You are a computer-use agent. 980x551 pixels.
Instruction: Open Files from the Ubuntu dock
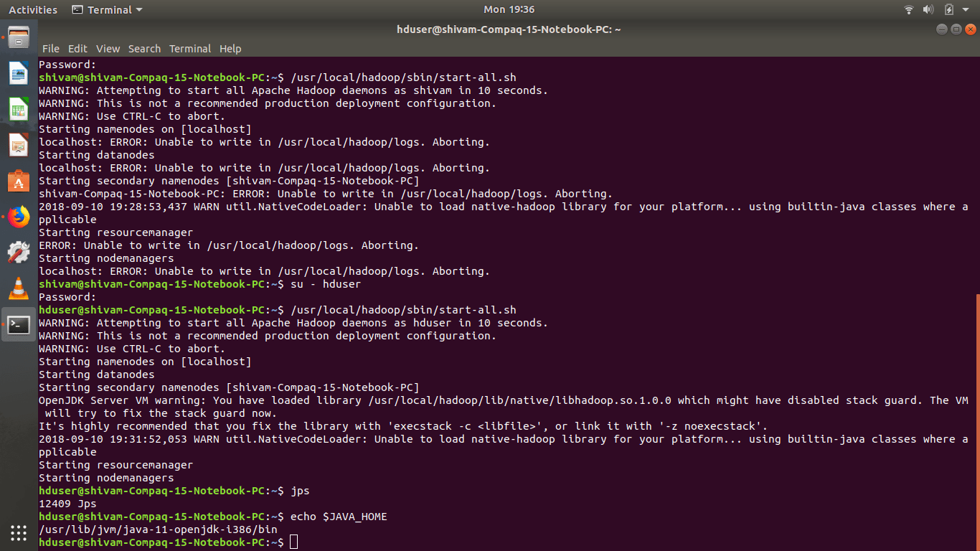pyautogui.click(x=19, y=37)
